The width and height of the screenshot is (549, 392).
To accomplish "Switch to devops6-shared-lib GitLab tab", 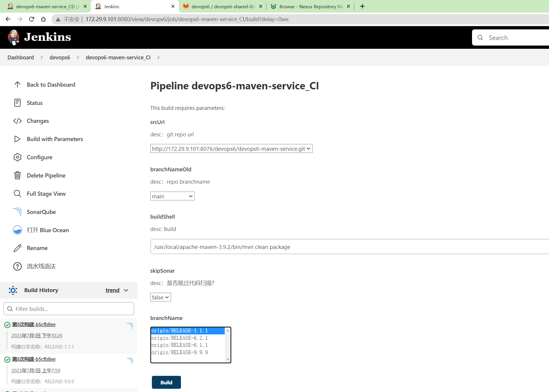I will coord(223,6).
